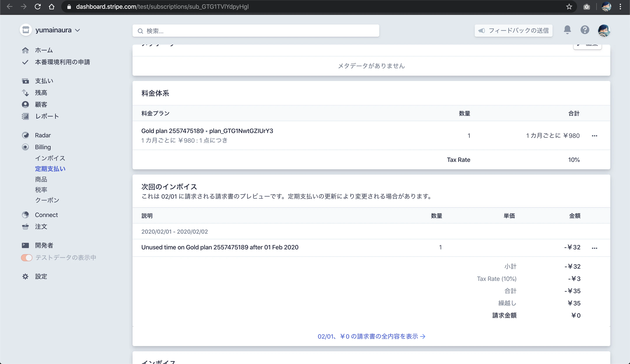Open インボイス under Billing
This screenshot has height=364, width=630.
(50, 158)
